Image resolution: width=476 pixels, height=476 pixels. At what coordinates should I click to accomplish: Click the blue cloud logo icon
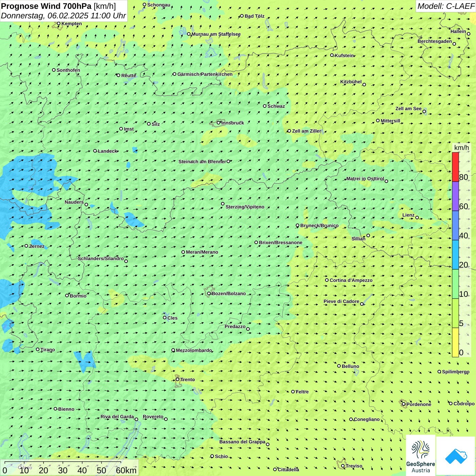(x=456, y=456)
